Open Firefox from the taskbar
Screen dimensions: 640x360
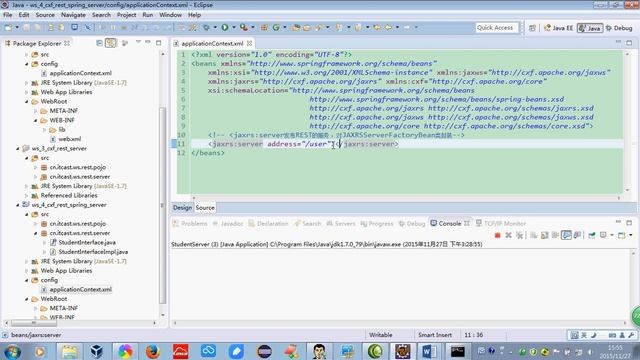152,351
